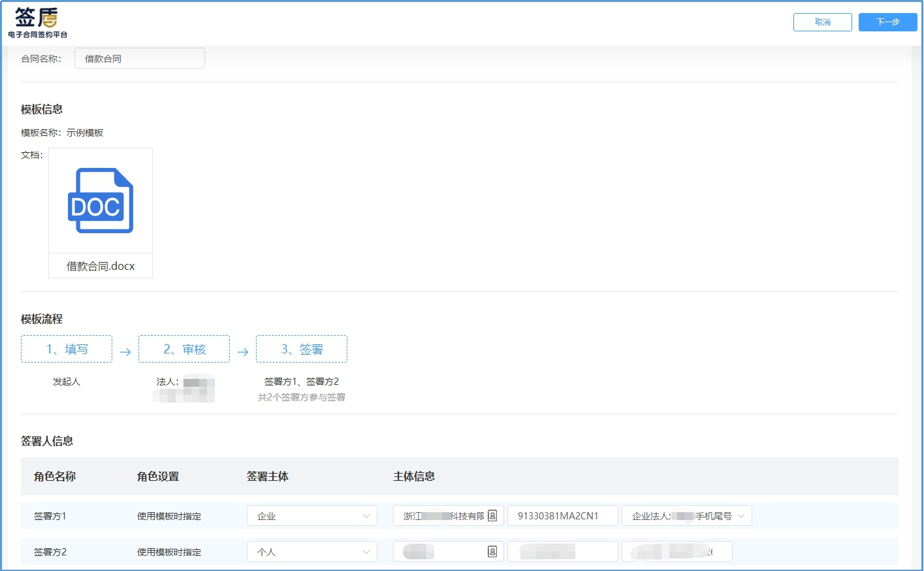Click the 角色名称 column header
The height and width of the screenshot is (571, 924).
coord(55,476)
